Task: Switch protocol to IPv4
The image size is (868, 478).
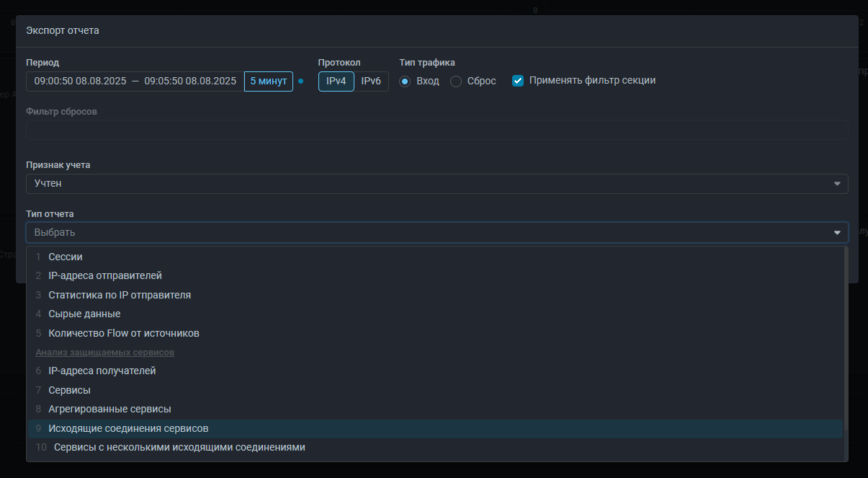Action: pos(336,81)
